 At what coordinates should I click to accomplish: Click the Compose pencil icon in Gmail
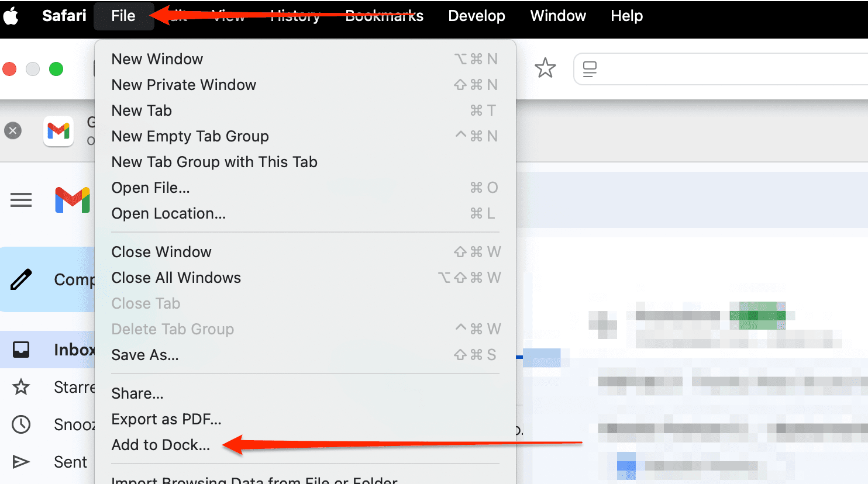(x=22, y=279)
